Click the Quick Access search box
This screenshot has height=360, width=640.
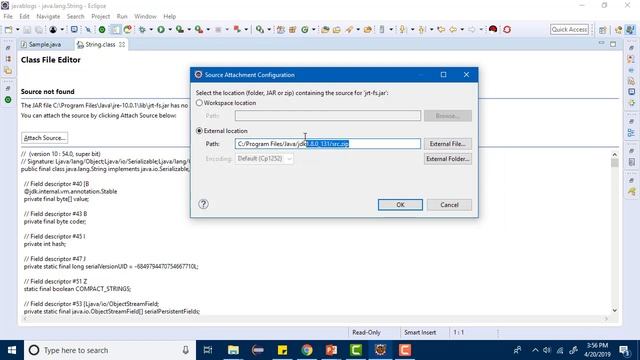(x=569, y=29)
